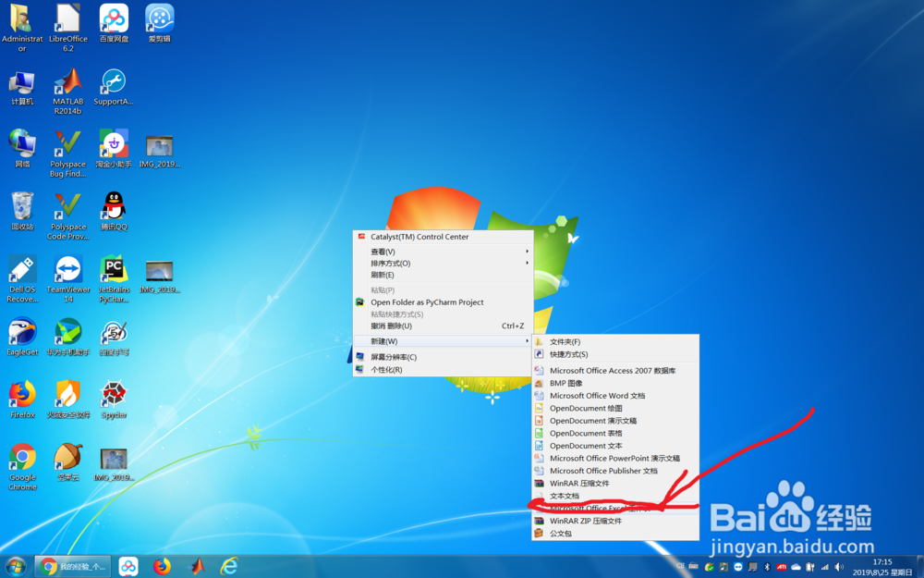
Task: Launch MATLAB from the taskbar
Action: pyautogui.click(x=196, y=567)
